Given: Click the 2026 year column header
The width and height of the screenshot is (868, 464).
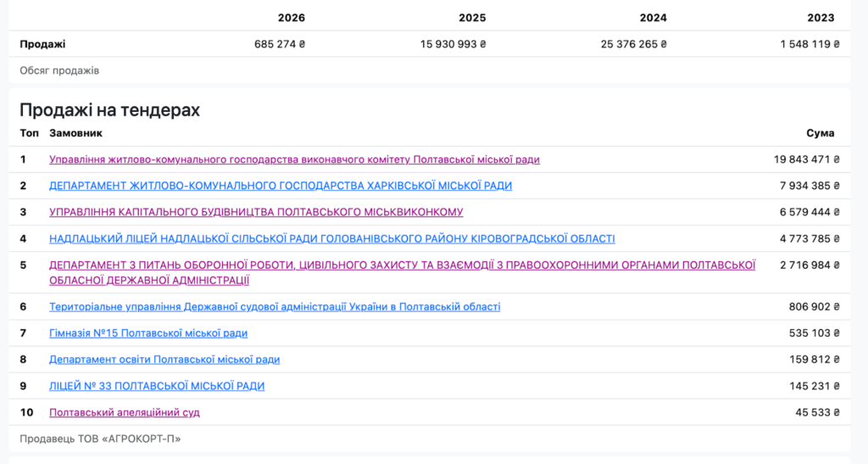Looking at the screenshot, I should [291, 18].
